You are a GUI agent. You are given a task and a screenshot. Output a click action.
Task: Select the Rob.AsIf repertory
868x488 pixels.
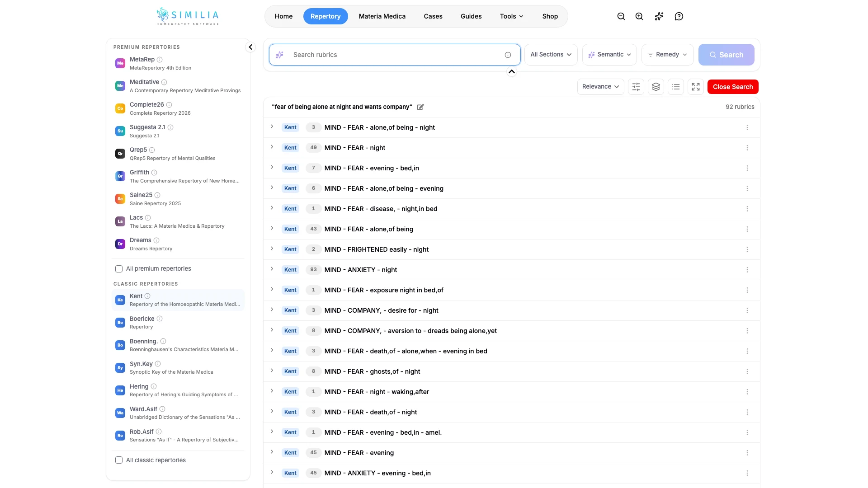click(x=178, y=436)
